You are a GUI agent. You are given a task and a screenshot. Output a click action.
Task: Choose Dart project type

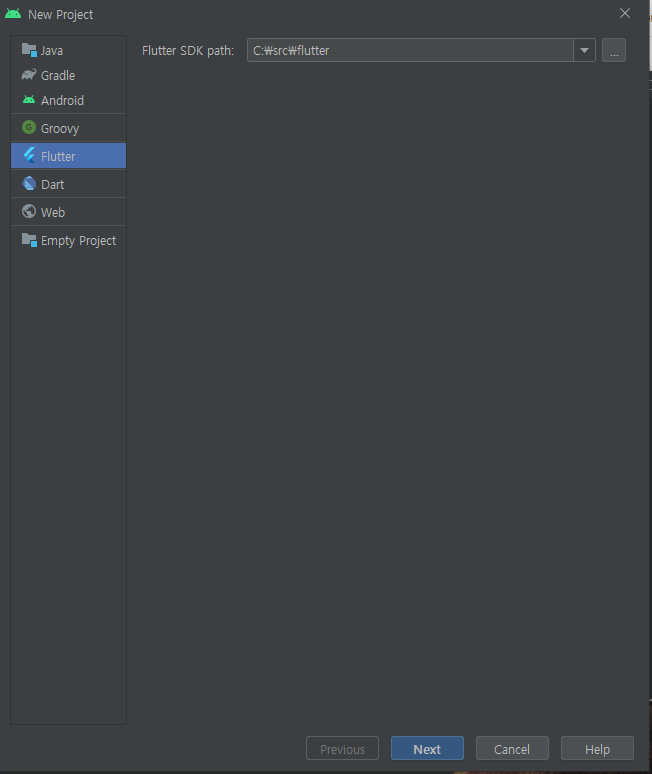[x=68, y=184]
